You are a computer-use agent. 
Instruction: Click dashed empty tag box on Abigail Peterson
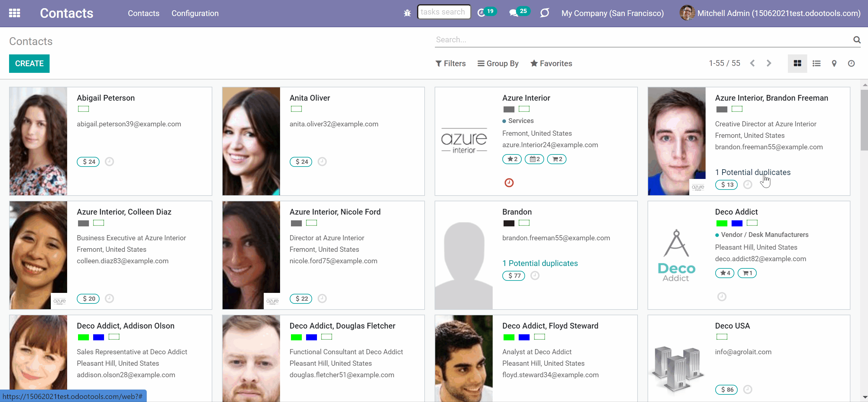pos(83,109)
